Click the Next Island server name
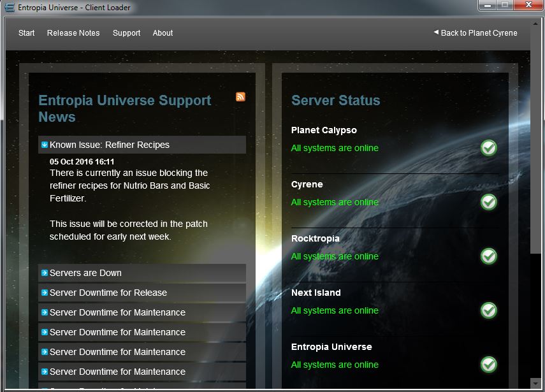This screenshot has height=392, width=545. coord(316,293)
